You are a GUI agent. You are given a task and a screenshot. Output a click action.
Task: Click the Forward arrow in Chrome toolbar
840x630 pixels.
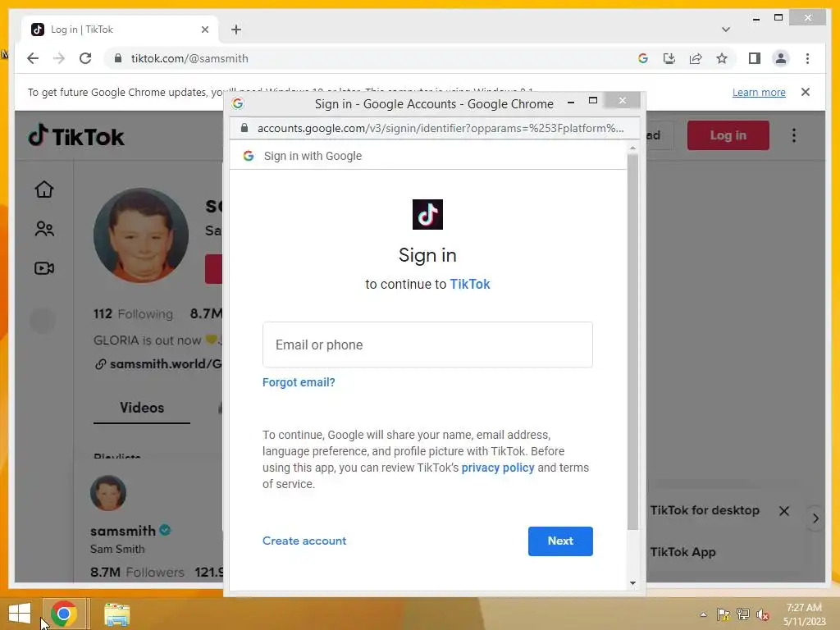pyautogui.click(x=59, y=58)
